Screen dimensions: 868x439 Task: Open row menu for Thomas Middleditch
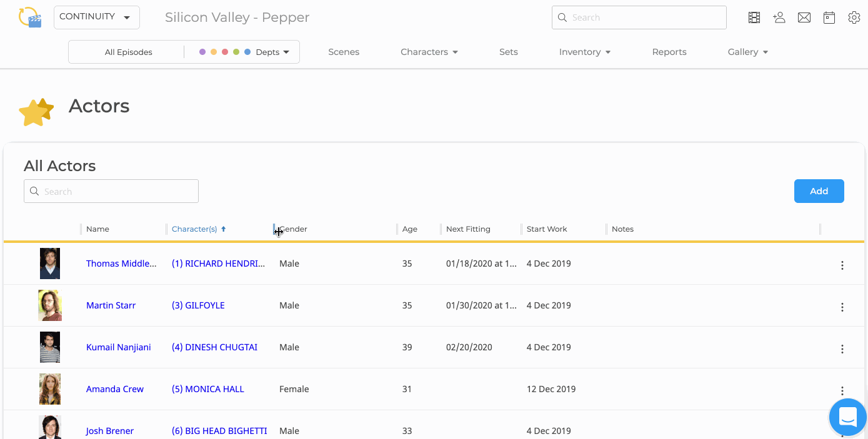(x=842, y=265)
